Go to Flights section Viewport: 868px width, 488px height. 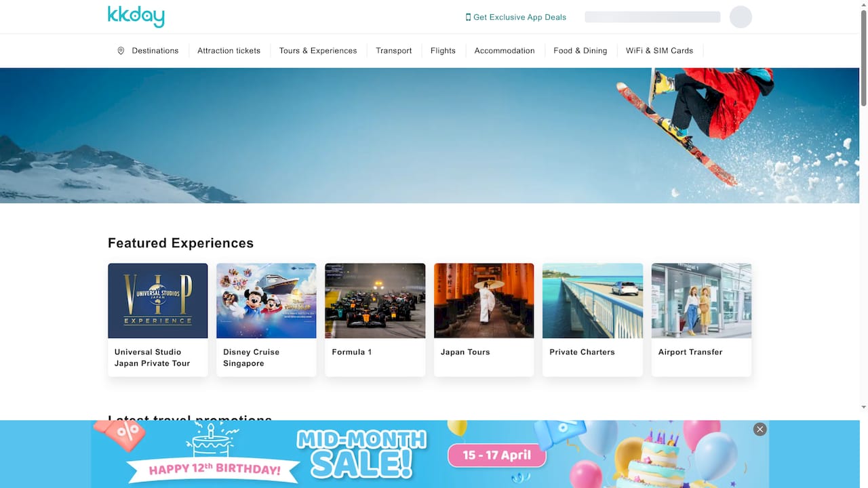[443, 51]
